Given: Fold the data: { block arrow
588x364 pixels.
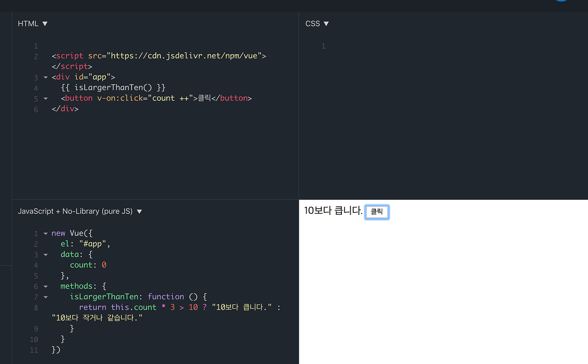Looking at the screenshot, I should (46, 254).
